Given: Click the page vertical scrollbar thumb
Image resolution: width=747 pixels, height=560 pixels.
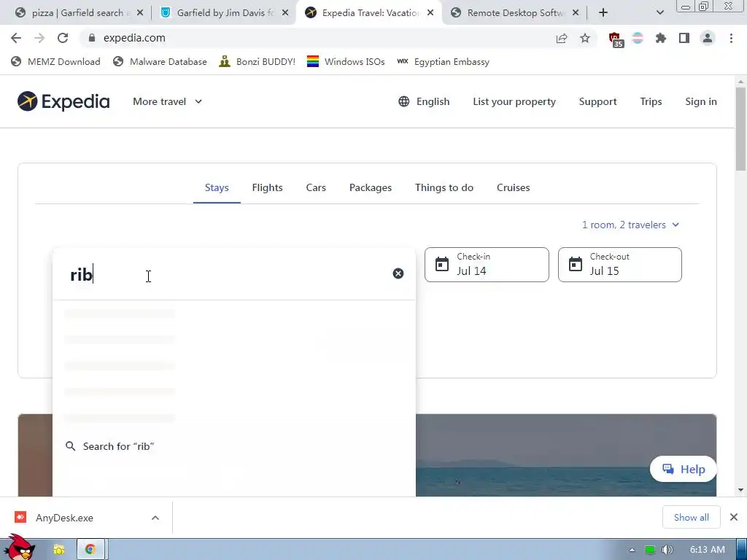Looking at the screenshot, I should click(740, 128).
